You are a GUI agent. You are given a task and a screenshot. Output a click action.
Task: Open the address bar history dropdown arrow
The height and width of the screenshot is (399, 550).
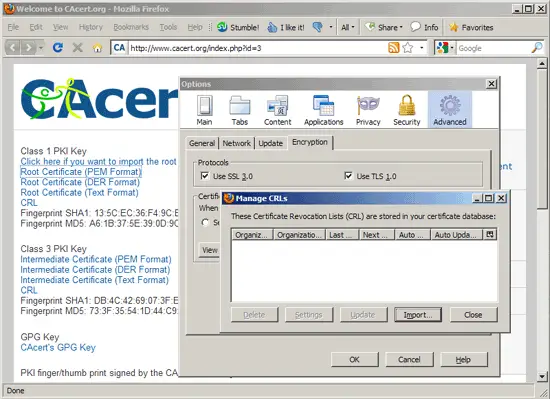422,48
